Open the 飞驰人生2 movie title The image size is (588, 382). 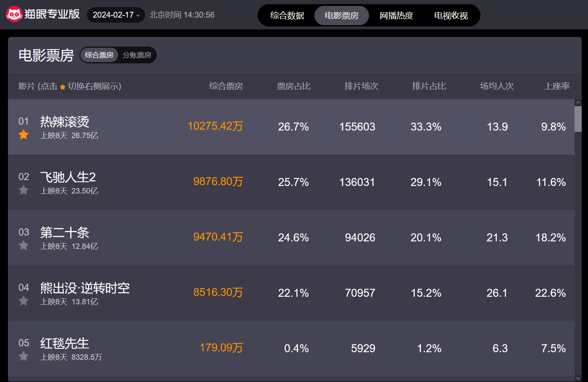coord(68,177)
